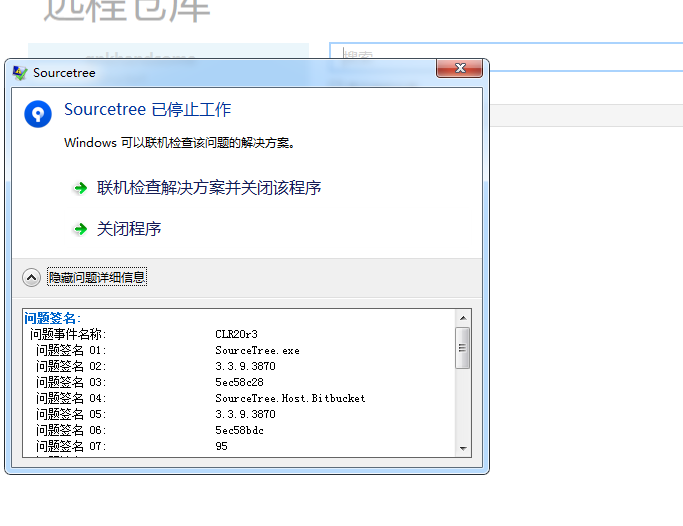The width and height of the screenshot is (683, 526).
Task: Click 问题签名 07 label
Action: pos(71,446)
